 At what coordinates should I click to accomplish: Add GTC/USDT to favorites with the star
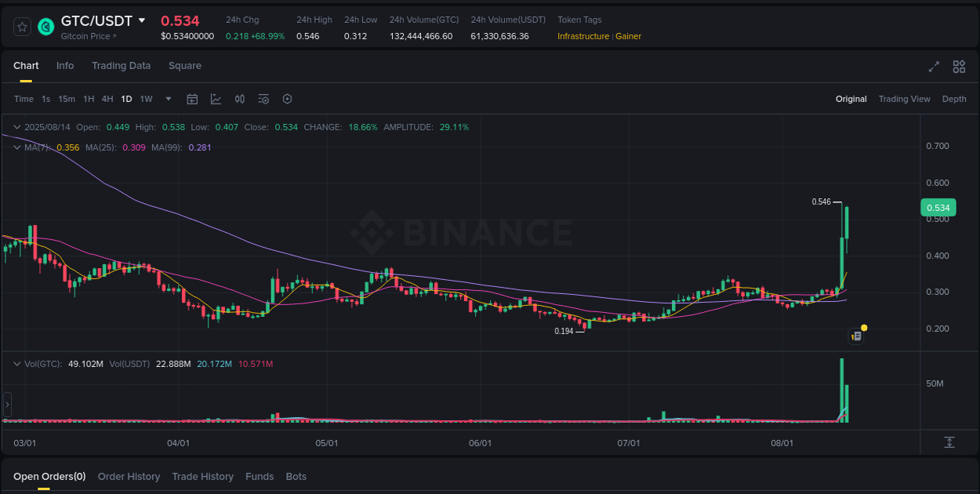click(x=22, y=26)
